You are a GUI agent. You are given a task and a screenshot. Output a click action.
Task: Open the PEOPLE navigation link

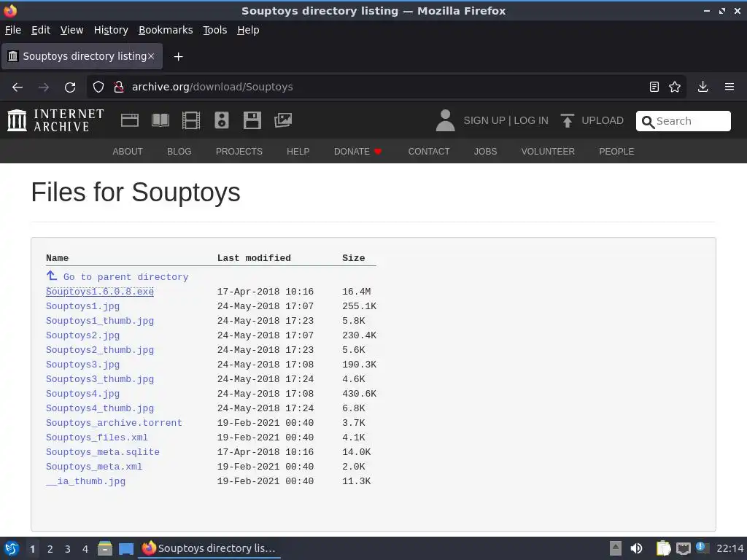pos(616,152)
